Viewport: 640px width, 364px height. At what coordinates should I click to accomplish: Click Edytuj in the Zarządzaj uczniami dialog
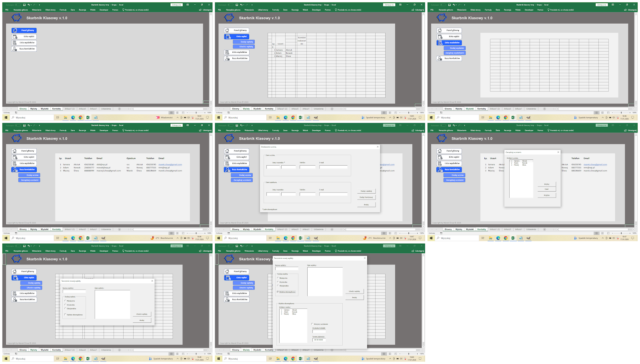547,184
